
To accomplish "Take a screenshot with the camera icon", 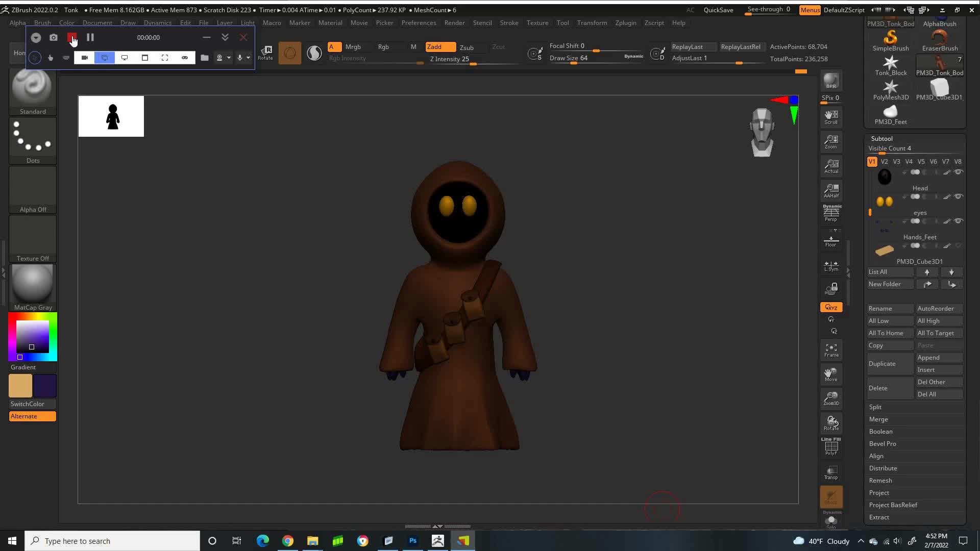I will tap(54, 37).
